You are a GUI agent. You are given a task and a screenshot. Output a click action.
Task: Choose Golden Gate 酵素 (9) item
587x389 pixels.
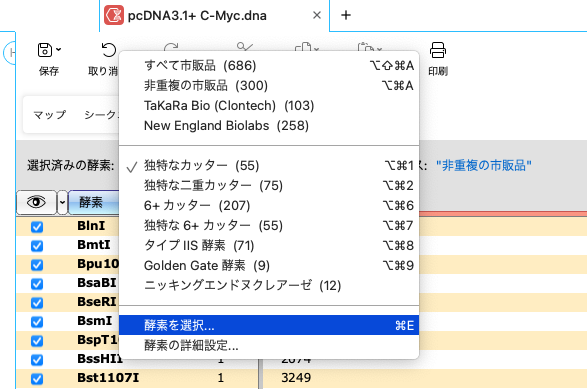coord(269,265)
